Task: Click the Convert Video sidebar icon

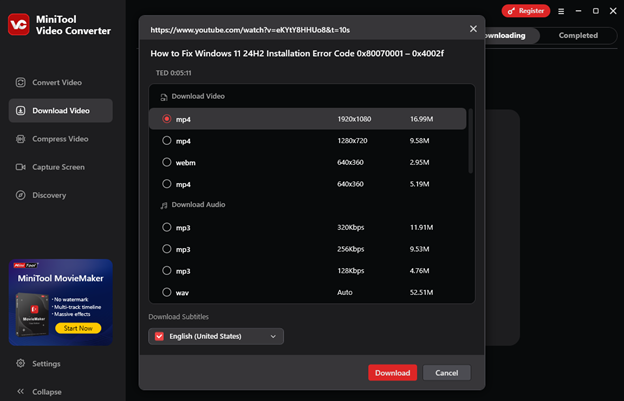Action: (x=20, y=82)
